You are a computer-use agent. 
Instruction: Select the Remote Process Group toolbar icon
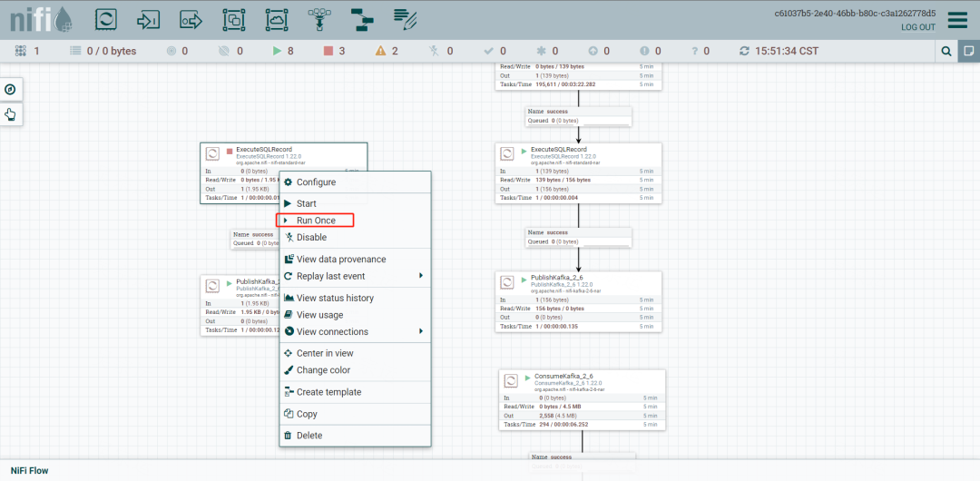(x=277, y=20)
